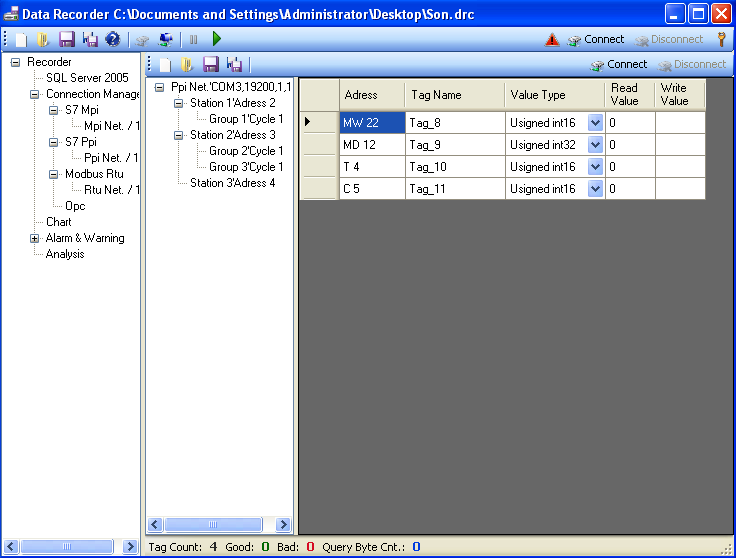Click the station tree horizontal scrollbar thumb

coord(213,524)
